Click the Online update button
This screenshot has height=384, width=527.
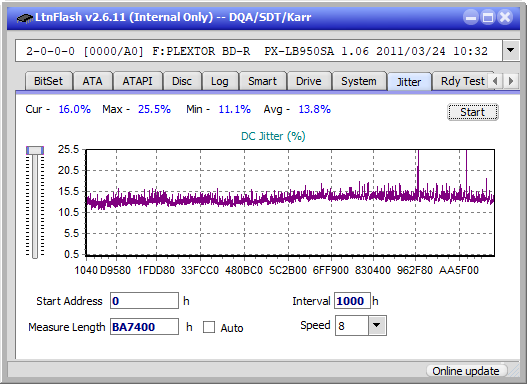tap(465, 371)
